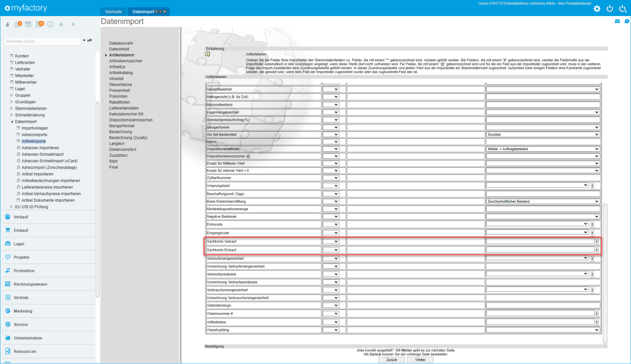This screenshot has height=364, width=631.
Task: Click the Rechnungswesen module icon
Action: 8,284
